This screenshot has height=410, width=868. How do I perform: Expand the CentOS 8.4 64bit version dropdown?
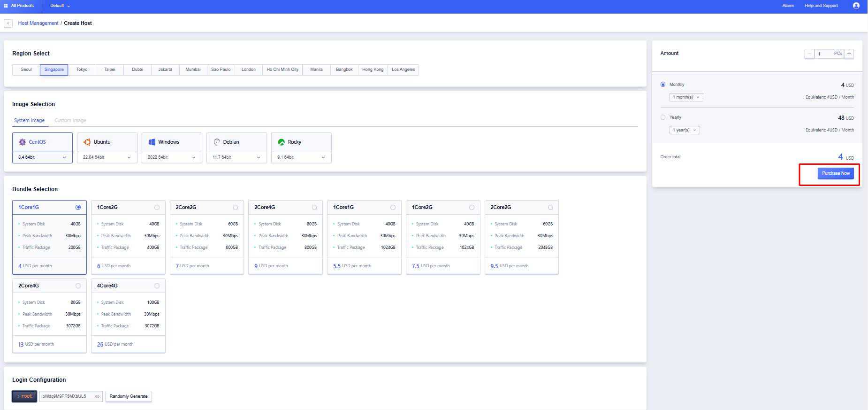42,157
